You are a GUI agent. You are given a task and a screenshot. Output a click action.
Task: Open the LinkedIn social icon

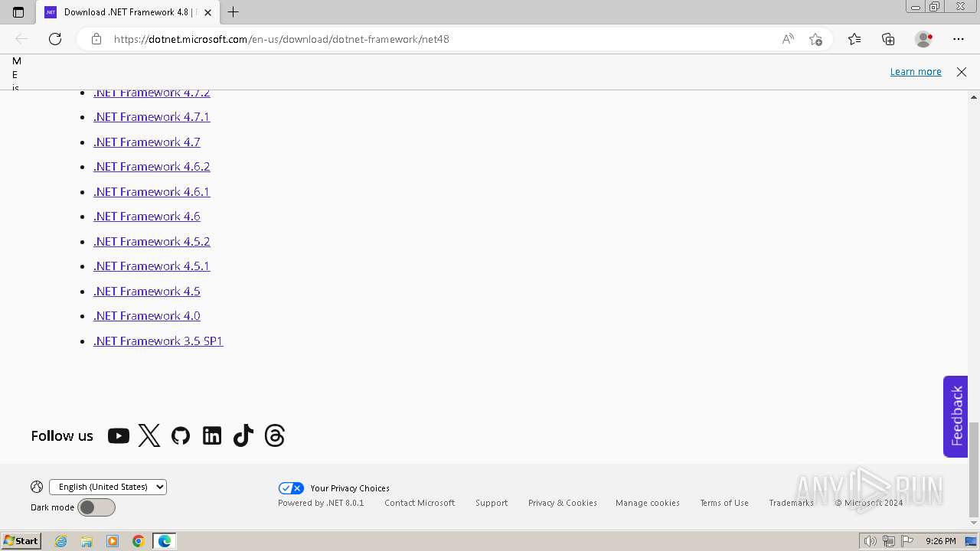coord(212,436)
